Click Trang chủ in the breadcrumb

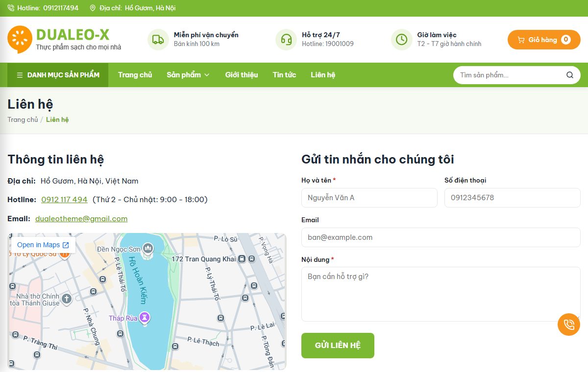[x=23, y=119]
